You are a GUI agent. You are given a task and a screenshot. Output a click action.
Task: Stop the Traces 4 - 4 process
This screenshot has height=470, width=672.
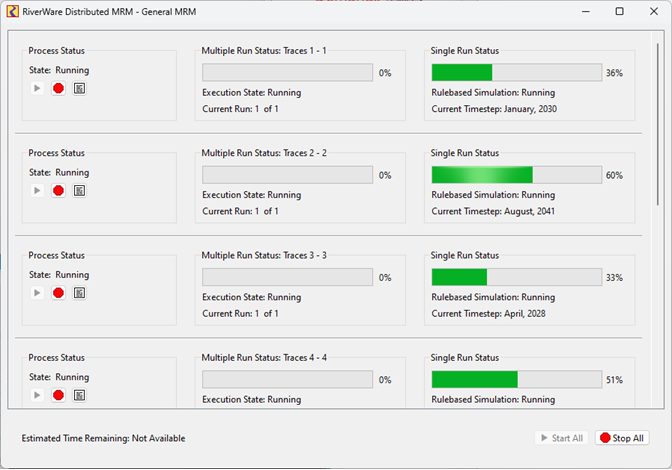coord(58,395)
